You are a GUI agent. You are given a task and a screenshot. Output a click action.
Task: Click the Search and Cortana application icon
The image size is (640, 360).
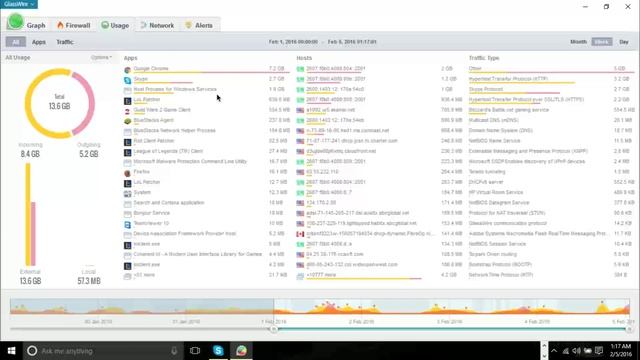(x=127, y=204)
